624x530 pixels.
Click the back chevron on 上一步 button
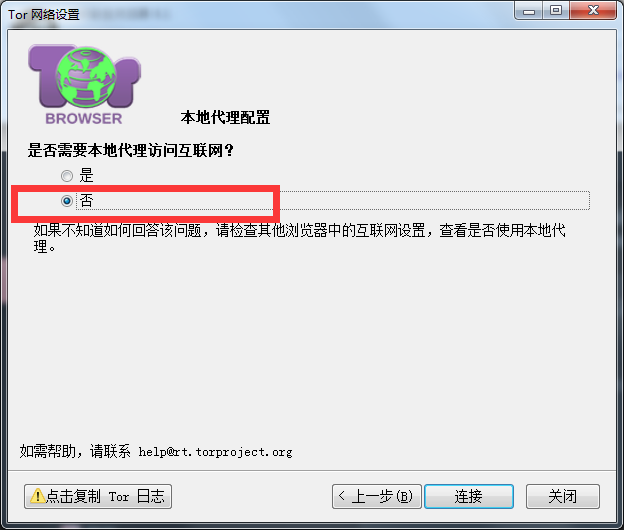341,495
